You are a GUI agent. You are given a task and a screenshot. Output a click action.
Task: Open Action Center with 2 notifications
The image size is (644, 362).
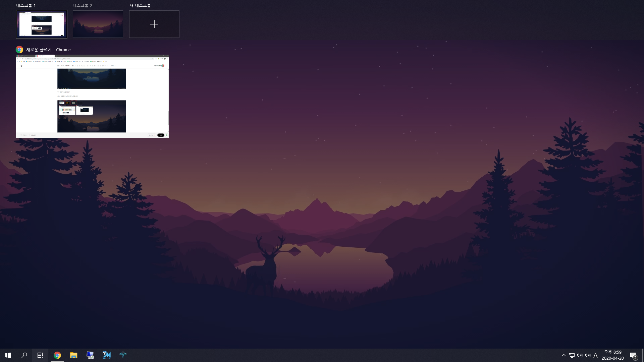tap(633, 355)
